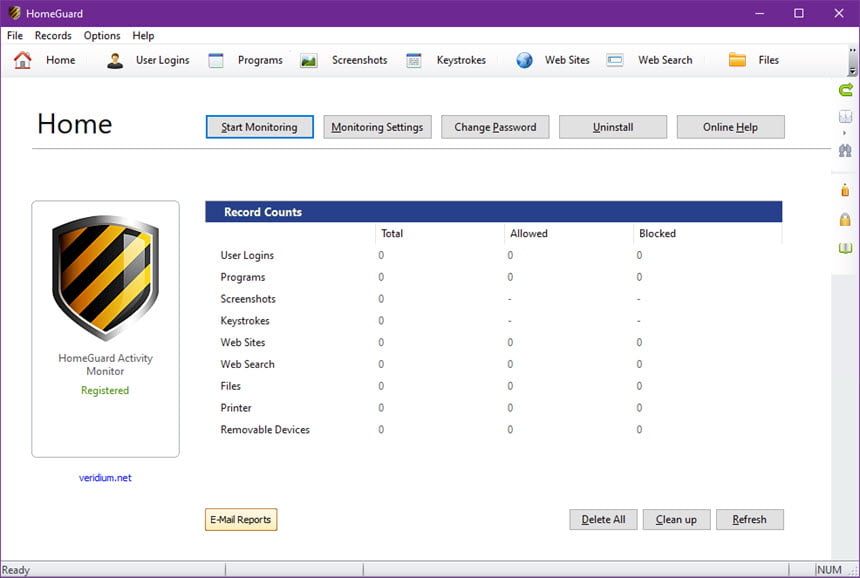The width and height of the screenshot is (860, 578).
Task: Open the Files toolbar section
Action: [768, 60]
